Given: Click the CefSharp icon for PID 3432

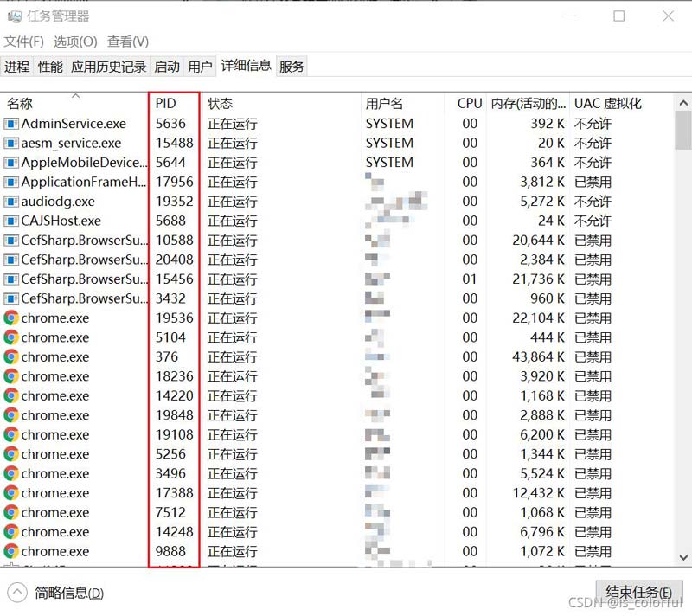Looking at the screenshot, I should [11, 298].
